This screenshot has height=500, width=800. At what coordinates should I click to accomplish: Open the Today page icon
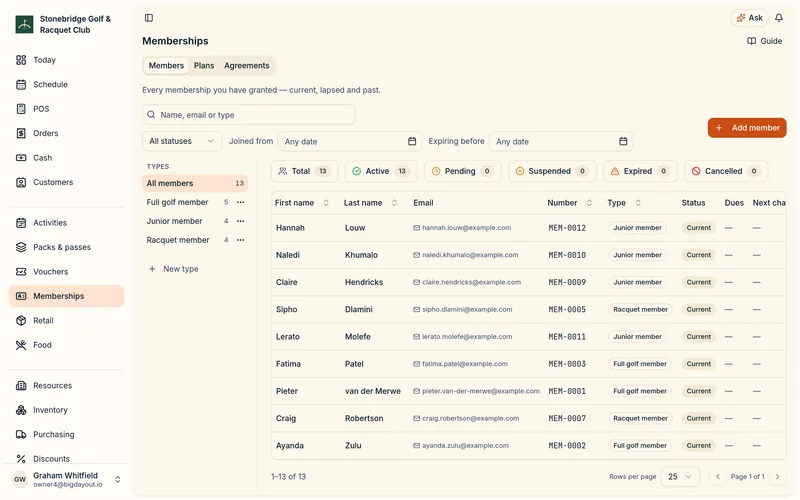tap(21, 60)
